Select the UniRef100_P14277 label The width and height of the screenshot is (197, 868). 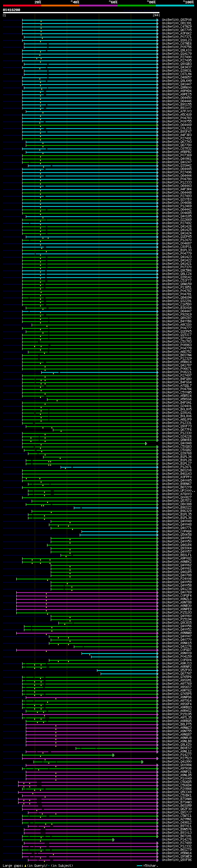point(177,755)
